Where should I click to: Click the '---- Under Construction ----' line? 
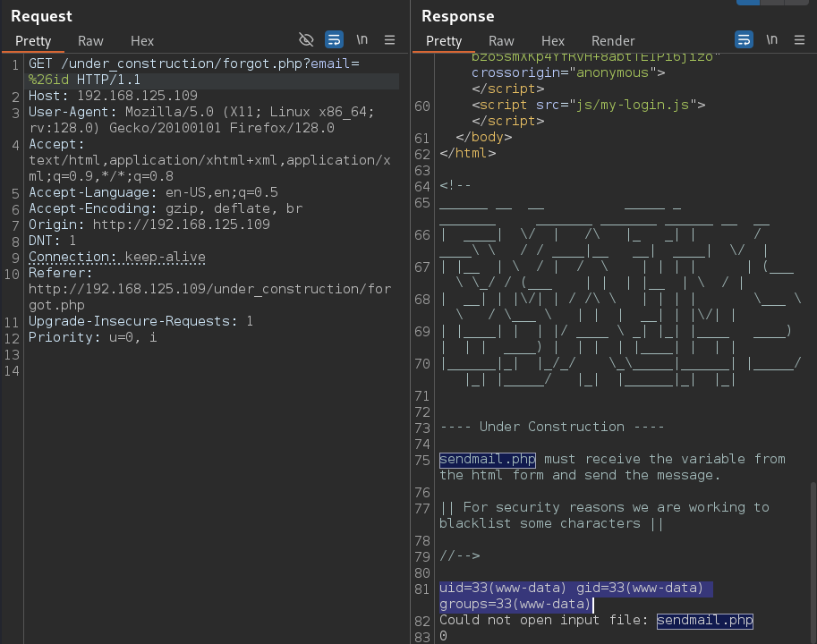(x=552, y=428)
